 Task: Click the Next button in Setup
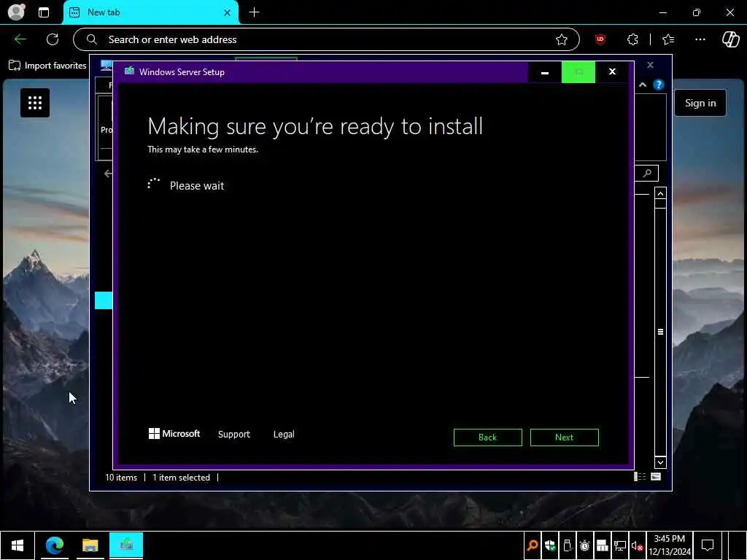coord(564,437)
